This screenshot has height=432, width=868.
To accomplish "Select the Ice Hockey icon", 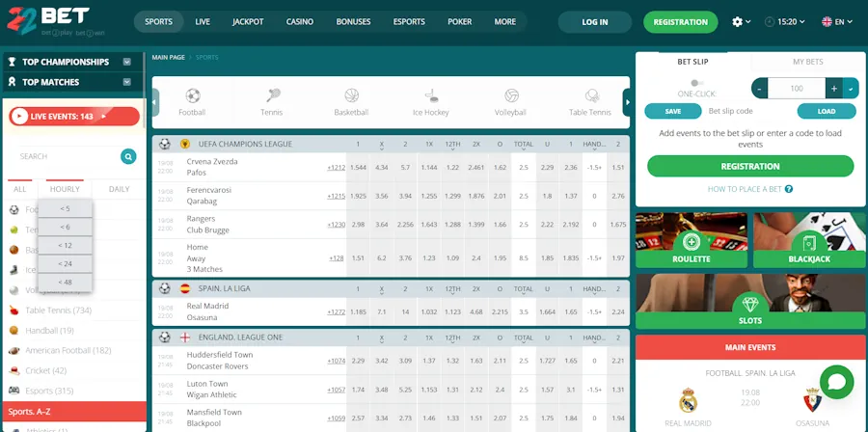I will [431, 95].
